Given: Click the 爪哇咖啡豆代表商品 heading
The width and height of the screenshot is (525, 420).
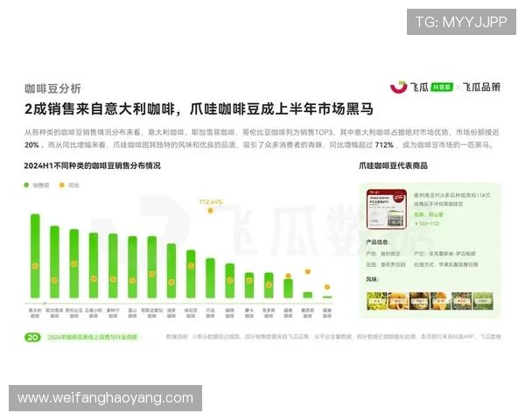Looking at the screenshot, I should pos(393,165).
